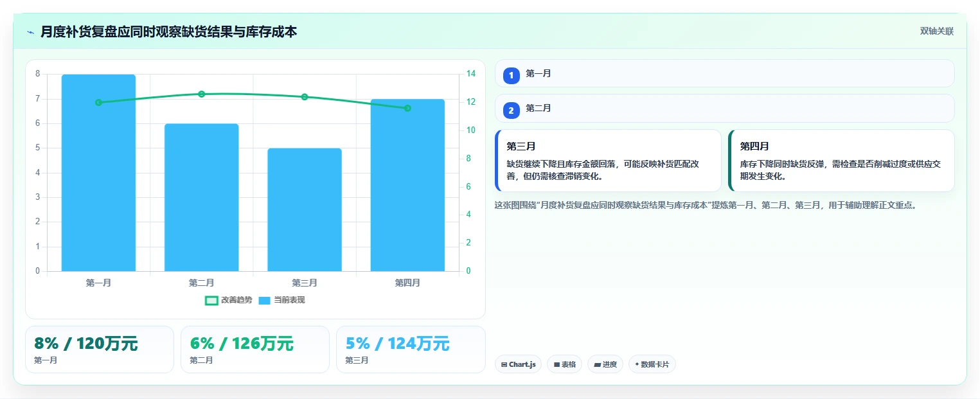This screenshot has height=399, width=980.
Task: Select the 第二月 bar in the chart
Action: point(201,197)
